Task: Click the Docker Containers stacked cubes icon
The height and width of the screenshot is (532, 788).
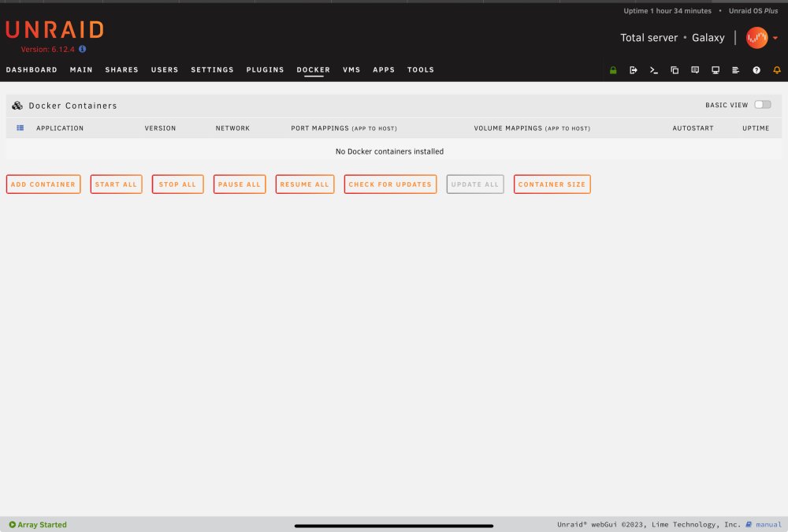Action: (17, 105)
